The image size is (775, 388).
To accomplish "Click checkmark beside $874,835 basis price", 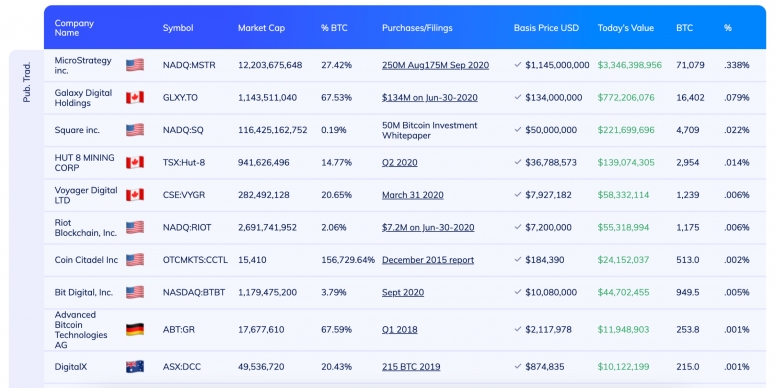I will click(x=517, y=366).
